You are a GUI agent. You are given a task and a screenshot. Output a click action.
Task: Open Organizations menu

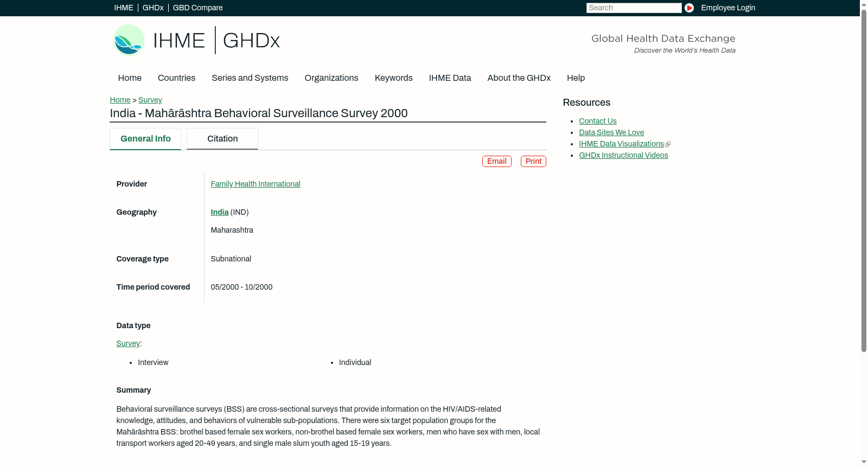(331, 78)
